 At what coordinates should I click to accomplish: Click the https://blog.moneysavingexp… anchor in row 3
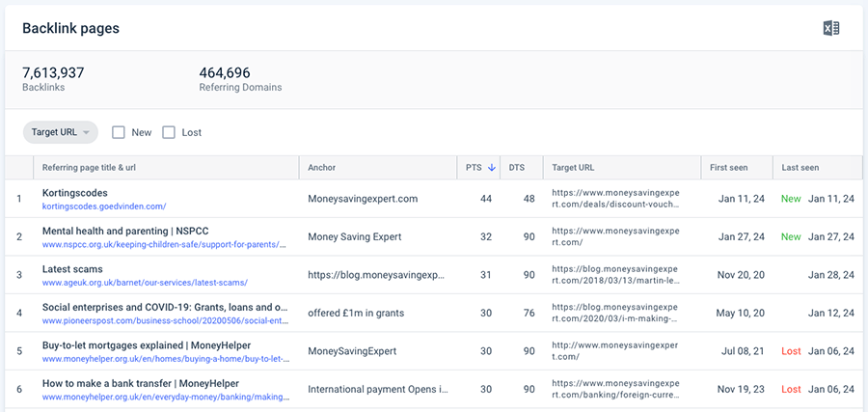[x=376, y=275]
